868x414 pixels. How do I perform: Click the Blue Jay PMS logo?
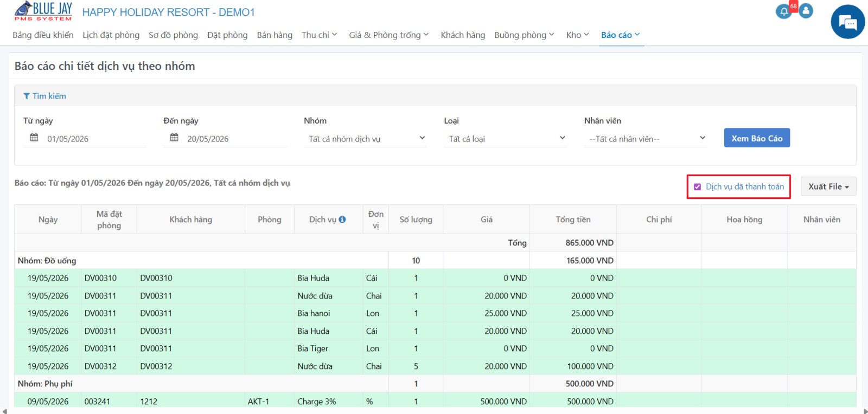tap(43, 11)
